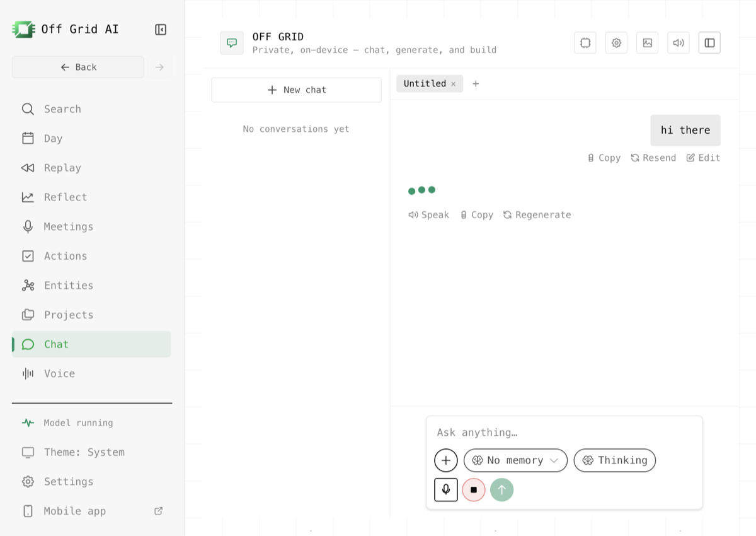Image resolution: width=756 pixels, height=536 pixels.
Task: Toggle the conversation list panel icon
Action: 709,43
